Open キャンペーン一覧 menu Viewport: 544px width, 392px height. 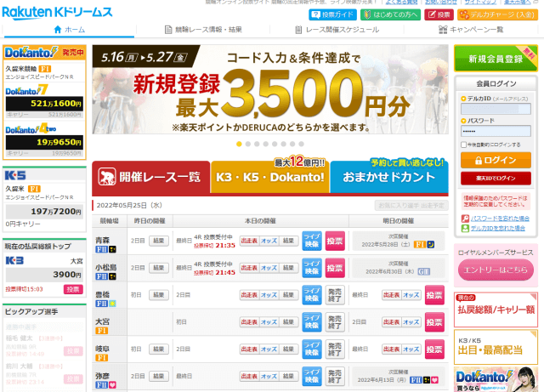(x=471, y=30)
